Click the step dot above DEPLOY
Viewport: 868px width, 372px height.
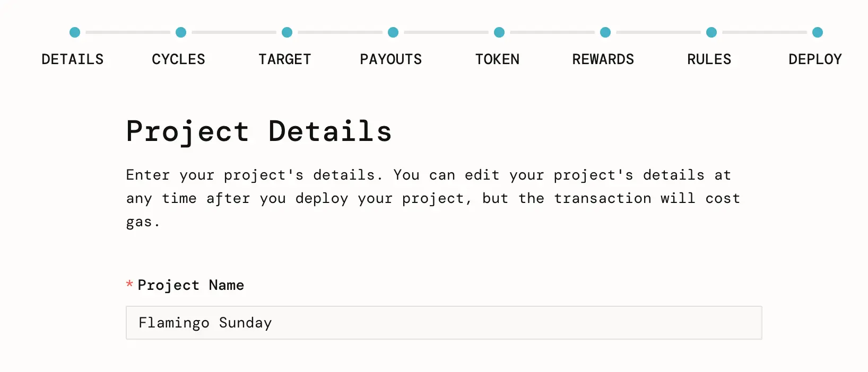point(818,32)
